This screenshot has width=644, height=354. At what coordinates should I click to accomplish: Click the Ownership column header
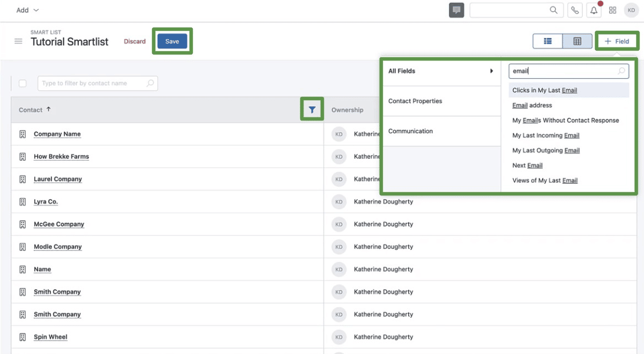coord(348,110)
